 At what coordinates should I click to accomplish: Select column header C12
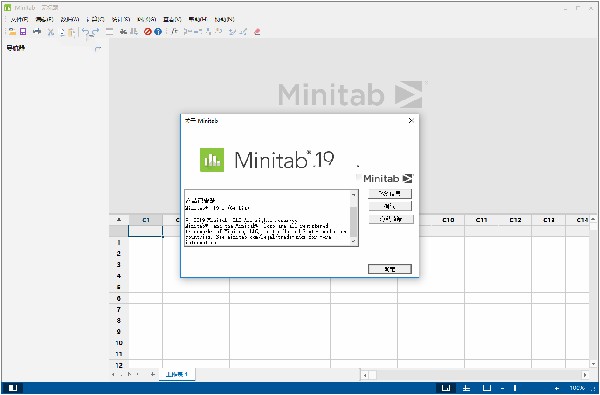click(515, 220)
